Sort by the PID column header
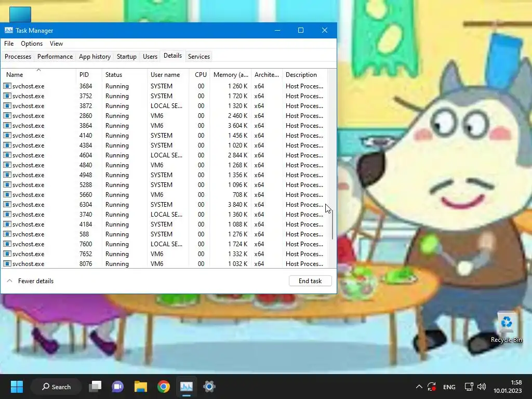Image resolution: width=532 pixels, height=399 pixels. pos(89,75)
